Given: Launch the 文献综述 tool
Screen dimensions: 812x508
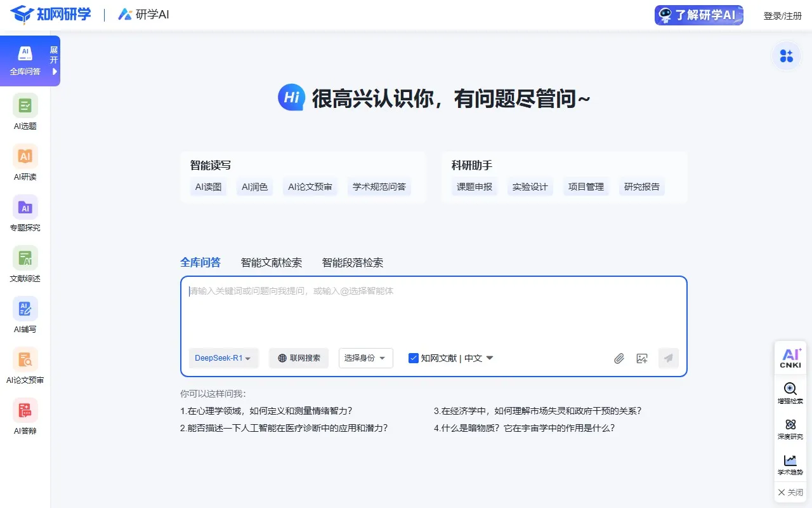Looking at the screenshot, I should click(x=24, y=264).
